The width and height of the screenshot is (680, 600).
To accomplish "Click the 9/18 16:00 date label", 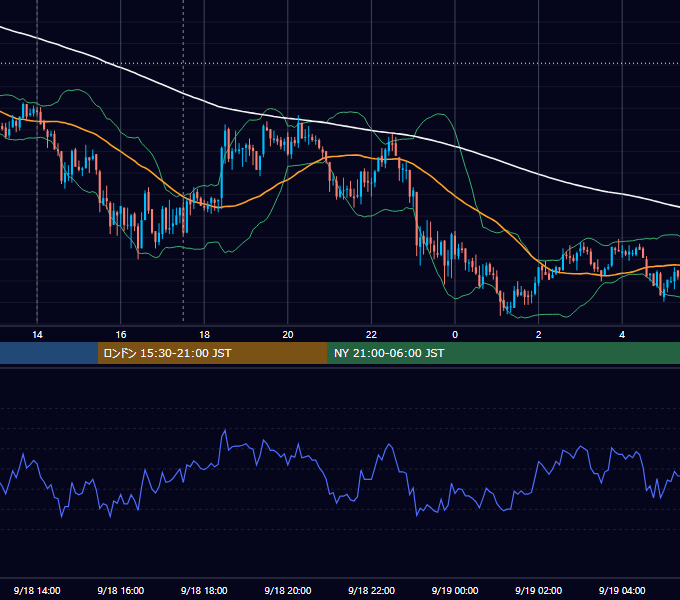I will click(x=121, y=590).
